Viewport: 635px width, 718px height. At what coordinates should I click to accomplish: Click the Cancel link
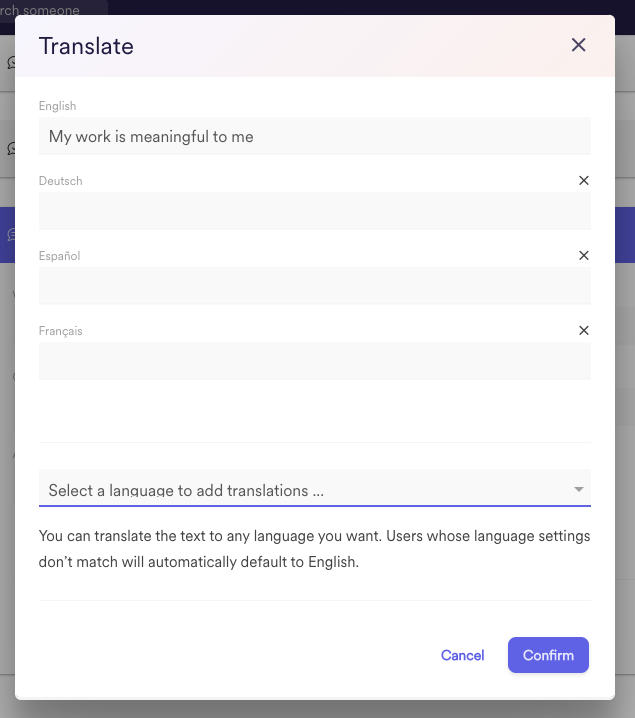click(462, 655)
